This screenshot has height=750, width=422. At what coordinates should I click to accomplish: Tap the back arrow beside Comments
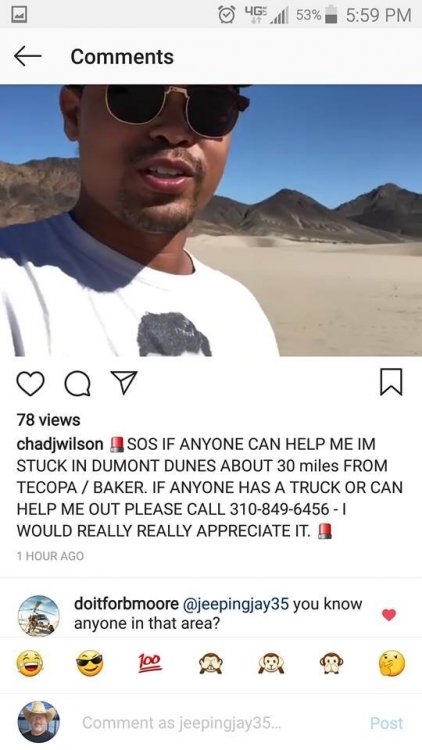click(x=27, y=56)
